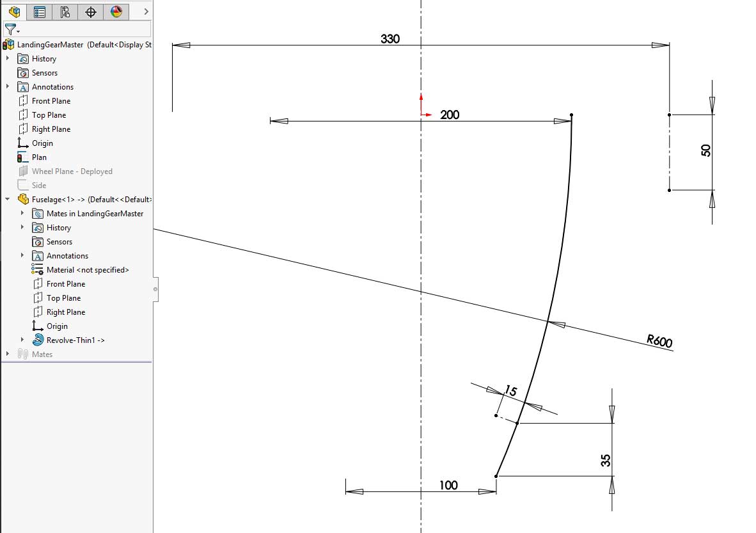Expand the top-level History folder
This screenshot has height=533, width=756.
click(x=7, y=58)
